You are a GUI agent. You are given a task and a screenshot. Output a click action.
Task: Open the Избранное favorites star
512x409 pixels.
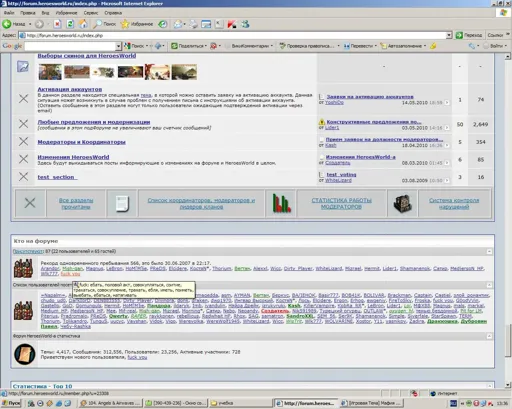(x=137, y=24)
